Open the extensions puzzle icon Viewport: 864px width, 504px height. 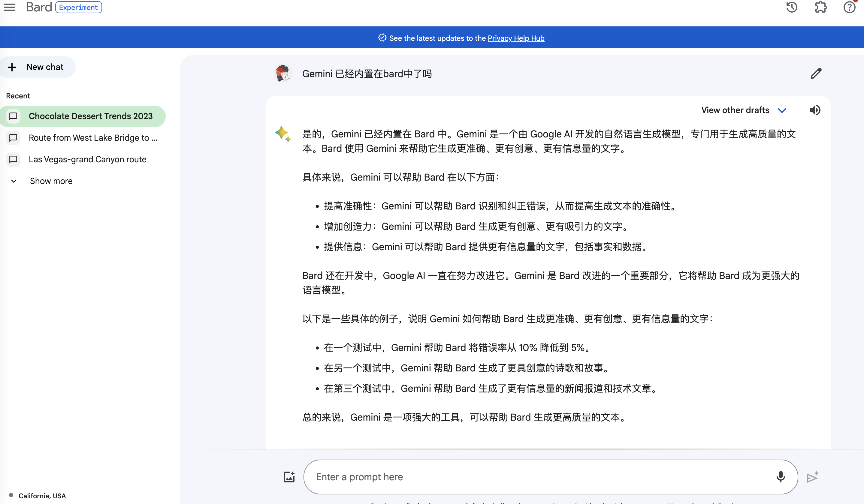[821, 7]
